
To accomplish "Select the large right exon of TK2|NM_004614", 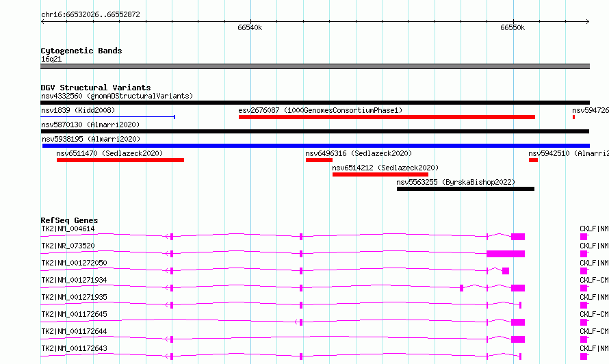I will 518,237.
